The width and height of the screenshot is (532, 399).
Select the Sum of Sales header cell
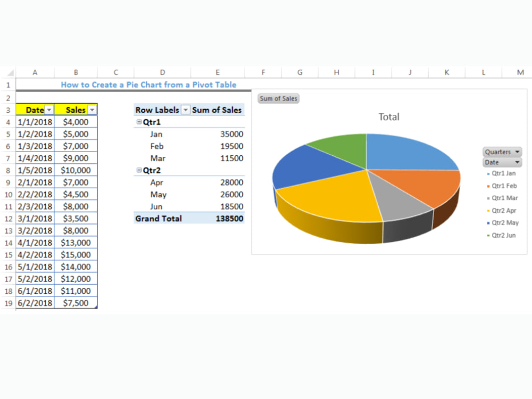click(x=218, y=110)
